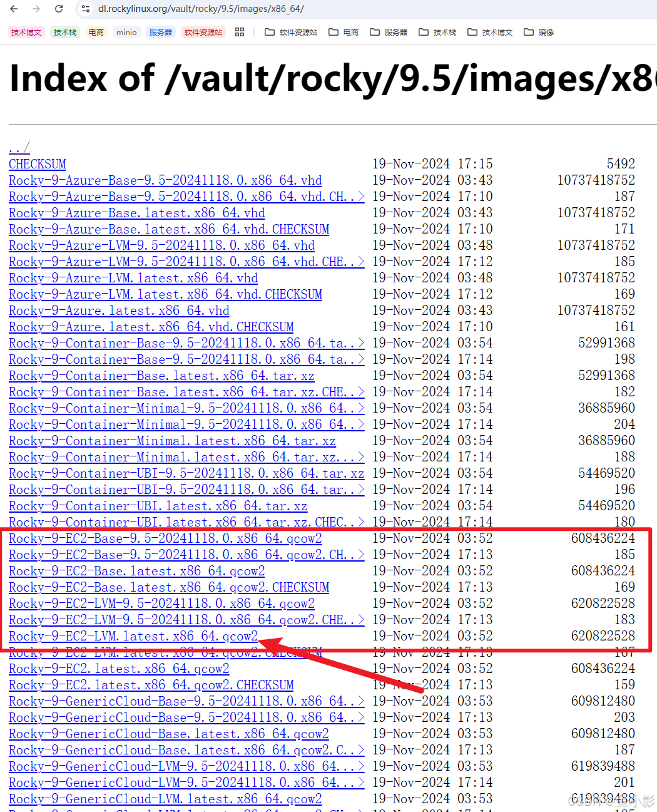Select the Index of /vault/rocky/9.5/images heading
Screen dimensions: 657x812
333,79
